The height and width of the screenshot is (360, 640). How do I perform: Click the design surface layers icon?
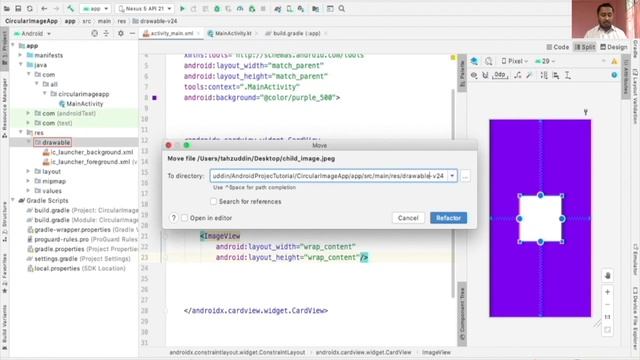pos(474,61)
